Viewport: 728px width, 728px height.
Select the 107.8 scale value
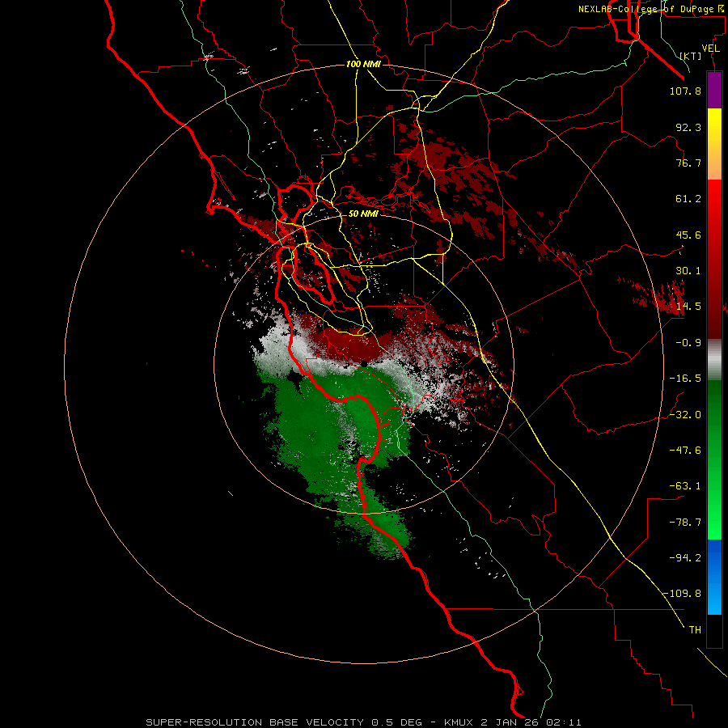point(685,91)
